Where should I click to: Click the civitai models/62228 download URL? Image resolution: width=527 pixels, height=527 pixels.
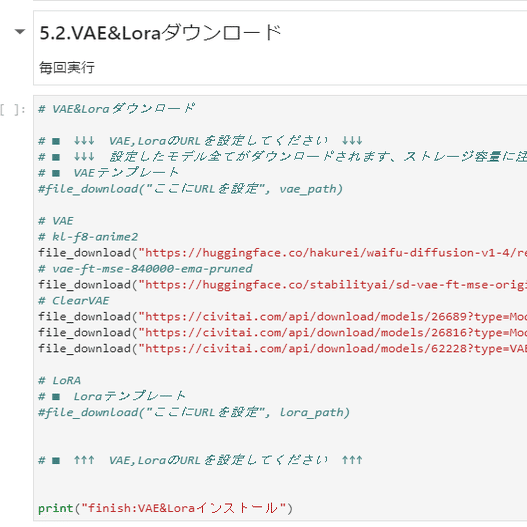[x=332, y=349]
